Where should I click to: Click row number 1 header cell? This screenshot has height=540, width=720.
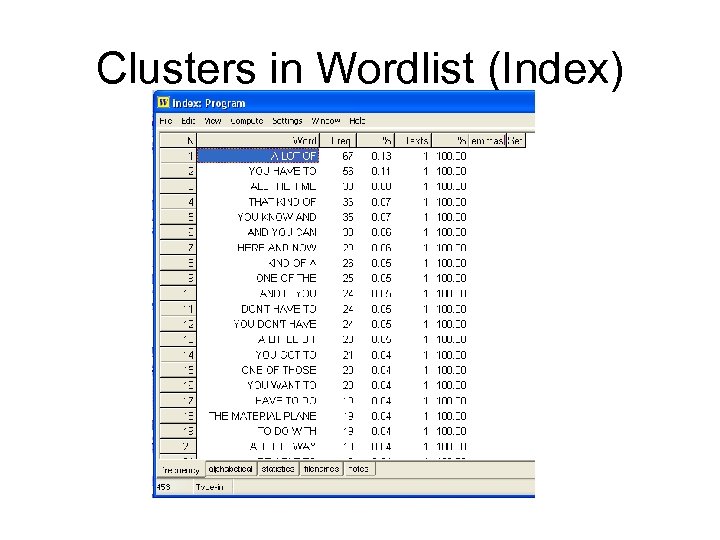click(178, 156)
